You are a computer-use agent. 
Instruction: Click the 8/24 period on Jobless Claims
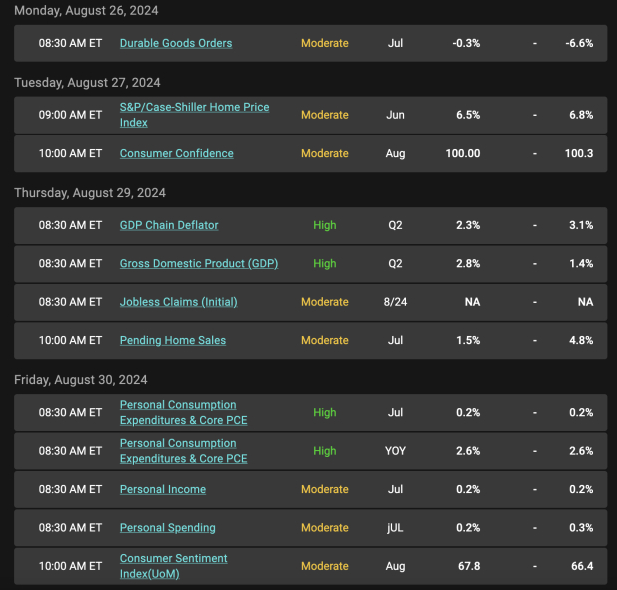395,302
